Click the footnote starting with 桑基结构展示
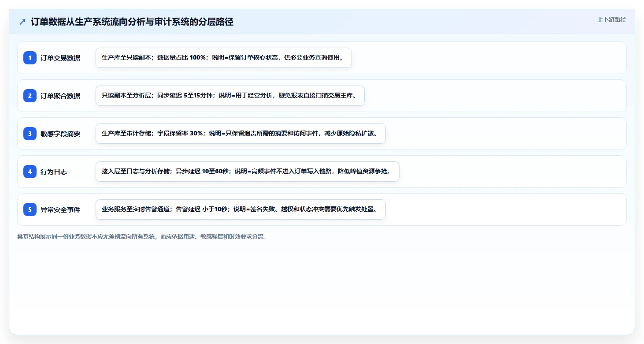This screenshot has width=644, height=344. coord(142,236)
